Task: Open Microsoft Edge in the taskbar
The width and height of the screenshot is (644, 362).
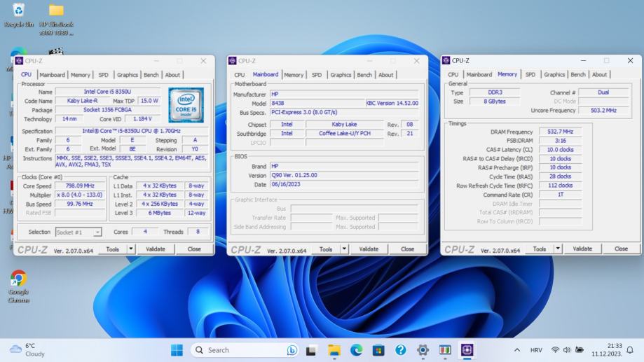Action: (x=356, y=349)
